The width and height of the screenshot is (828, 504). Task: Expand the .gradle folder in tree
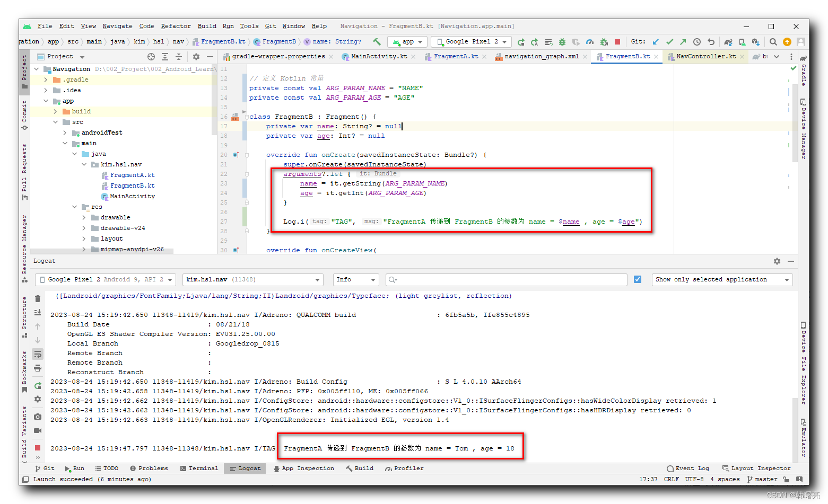[46, 80]
